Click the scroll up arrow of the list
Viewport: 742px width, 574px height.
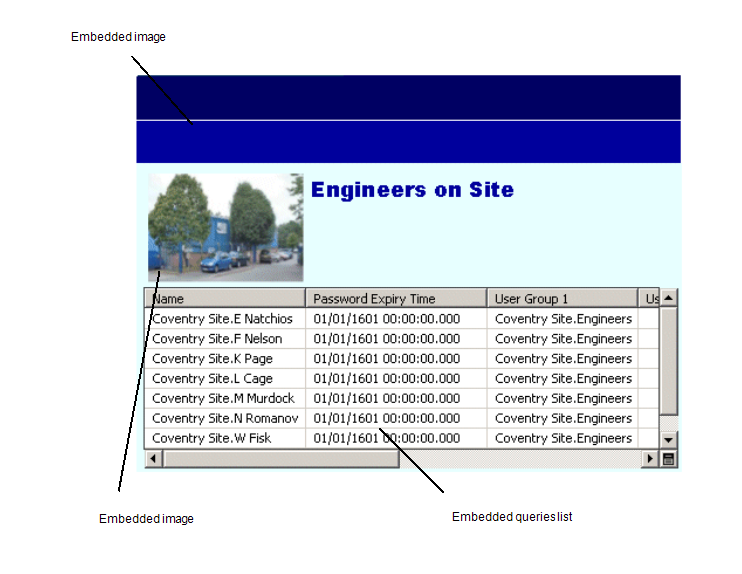tap(668, 298)
